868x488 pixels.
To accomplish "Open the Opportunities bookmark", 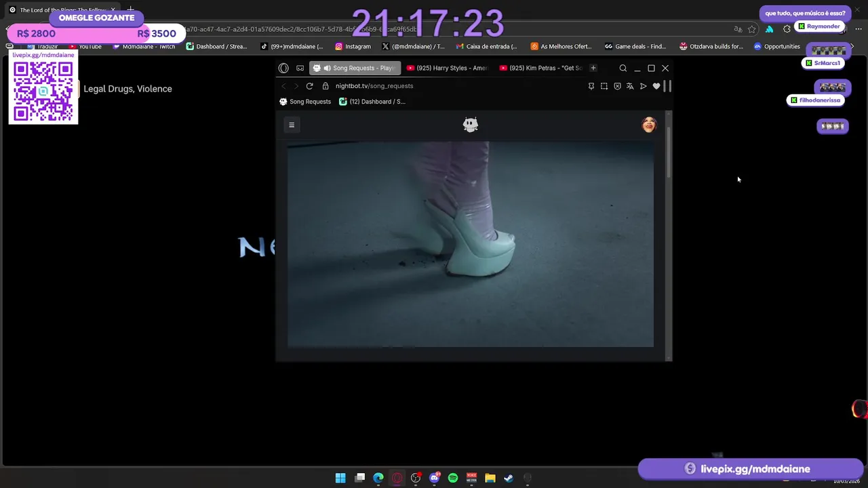I will click(x=777, y=47).
